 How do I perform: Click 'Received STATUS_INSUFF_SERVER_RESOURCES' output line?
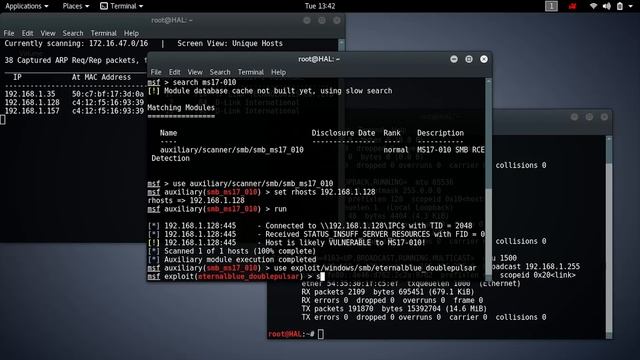click(x=375, y=234)
